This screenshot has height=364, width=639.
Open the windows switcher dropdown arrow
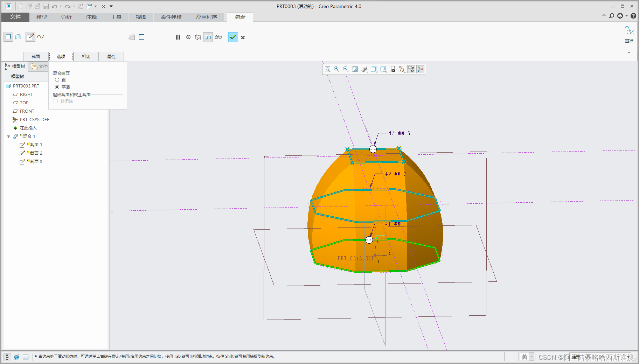(96, 6)
